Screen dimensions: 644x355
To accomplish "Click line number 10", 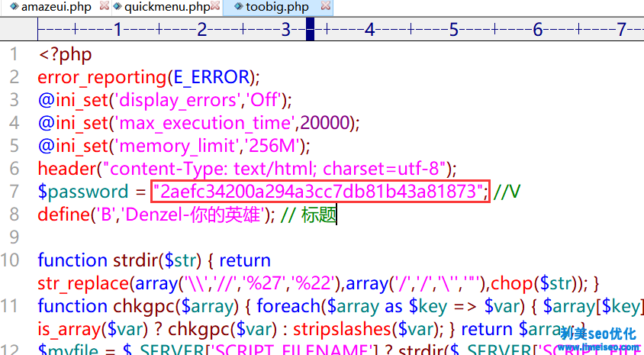I will click(10, 260).
